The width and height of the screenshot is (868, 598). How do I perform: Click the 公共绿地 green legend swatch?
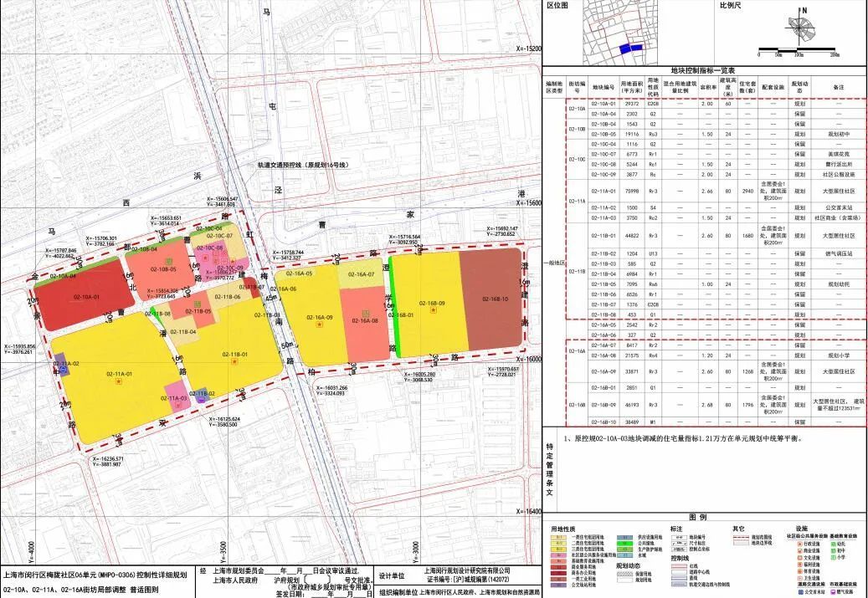coord(625,544)
